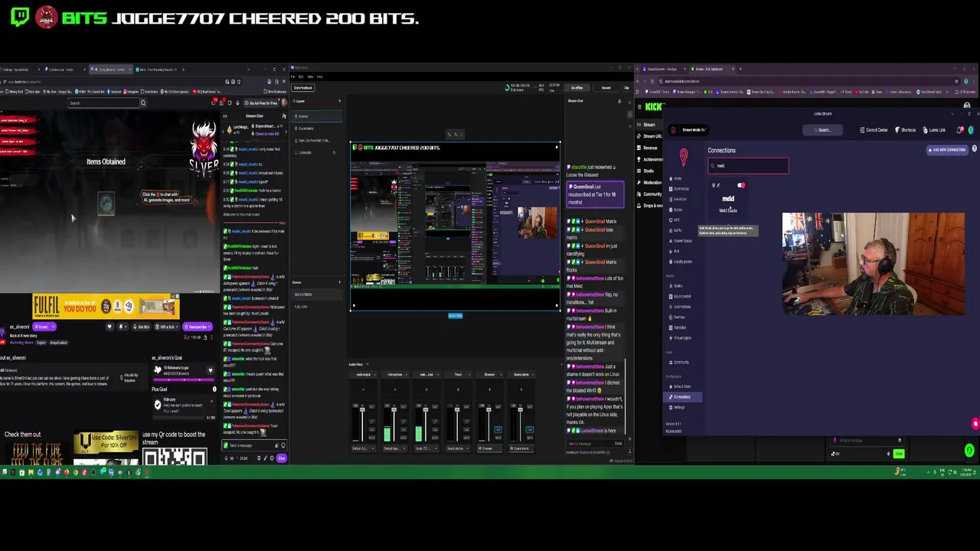
Task: Open Moderation in Kick dashboard sidebar
Action: [649, 182]
